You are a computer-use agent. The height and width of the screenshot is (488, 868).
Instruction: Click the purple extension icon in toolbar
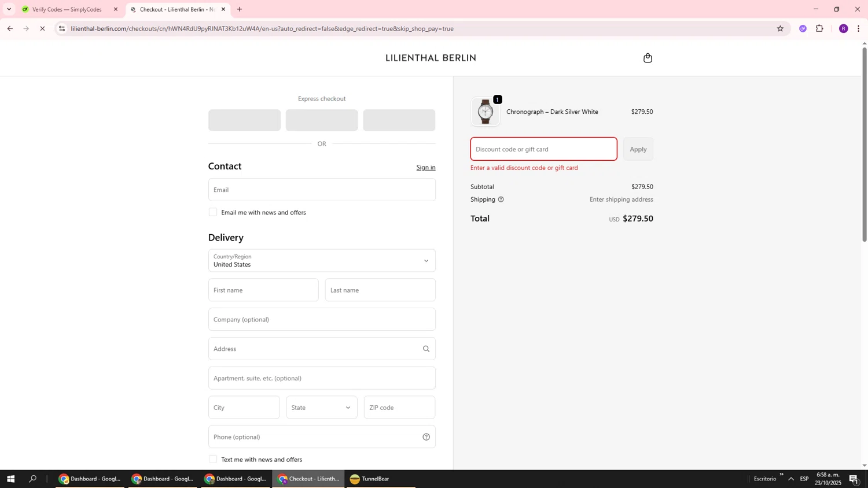(803, 28)
